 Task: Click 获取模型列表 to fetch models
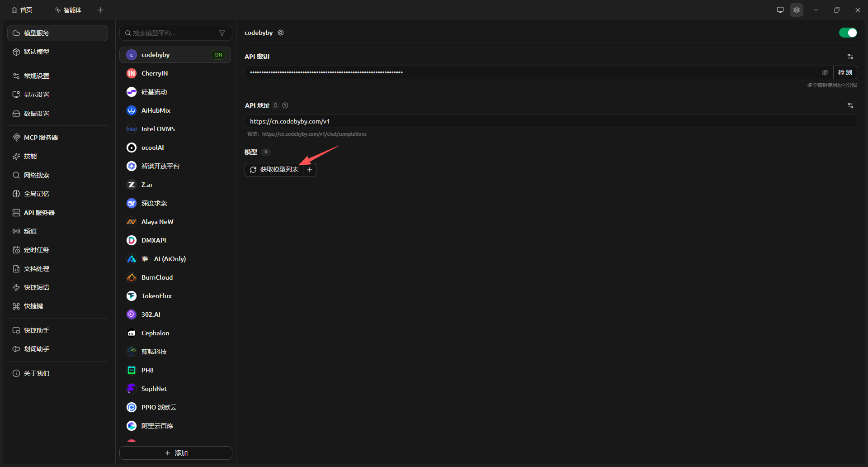tap(274, 170)
